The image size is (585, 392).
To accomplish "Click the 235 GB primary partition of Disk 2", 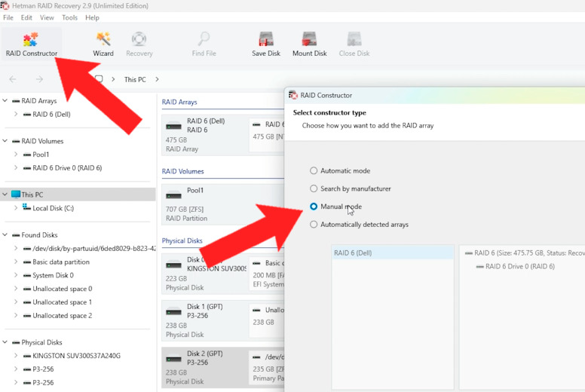I will click(x=266, y=367).
